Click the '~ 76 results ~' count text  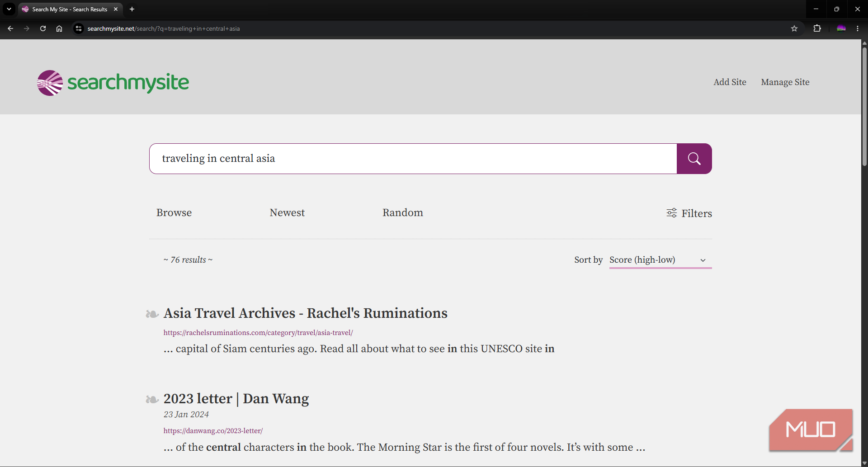click(x=188, y=260)
